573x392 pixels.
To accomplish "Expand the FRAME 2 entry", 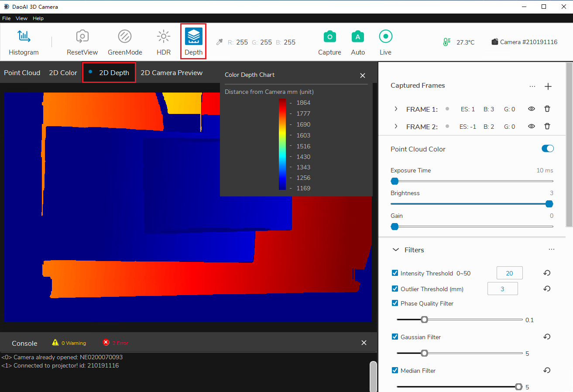I will 396,127.
